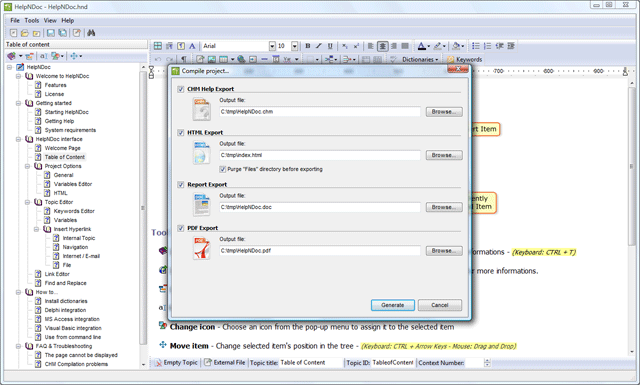
Task: Collapse the Getting started tree node
Action: point(18,103)
